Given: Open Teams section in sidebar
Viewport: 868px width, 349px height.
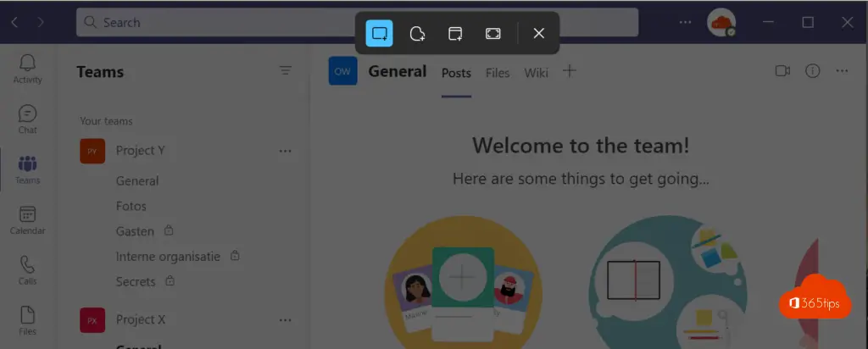Looking at the screenshot, I should [x=28, y=169].
